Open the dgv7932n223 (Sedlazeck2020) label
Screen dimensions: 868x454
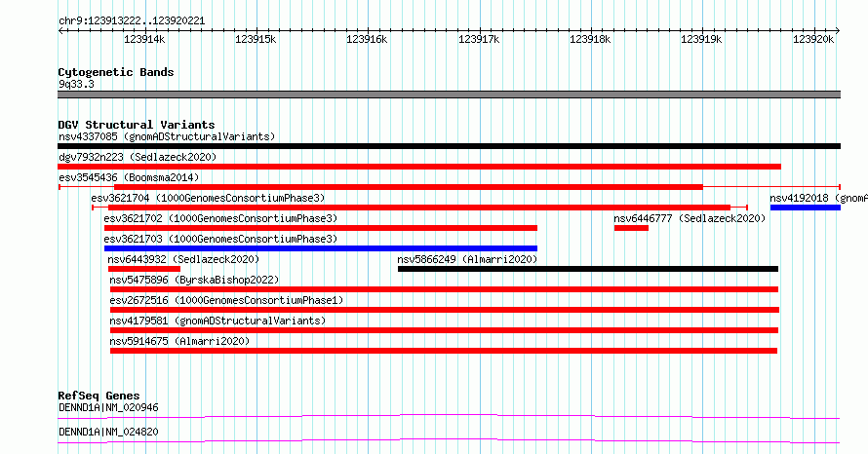click(x=138, y=157)
